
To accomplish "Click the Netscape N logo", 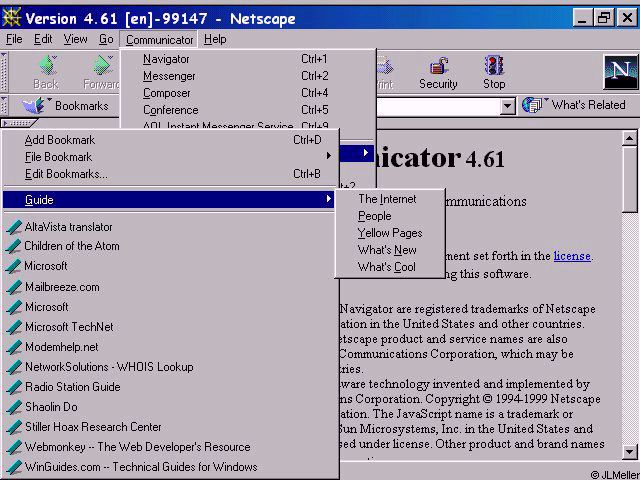I will (620, 72).
